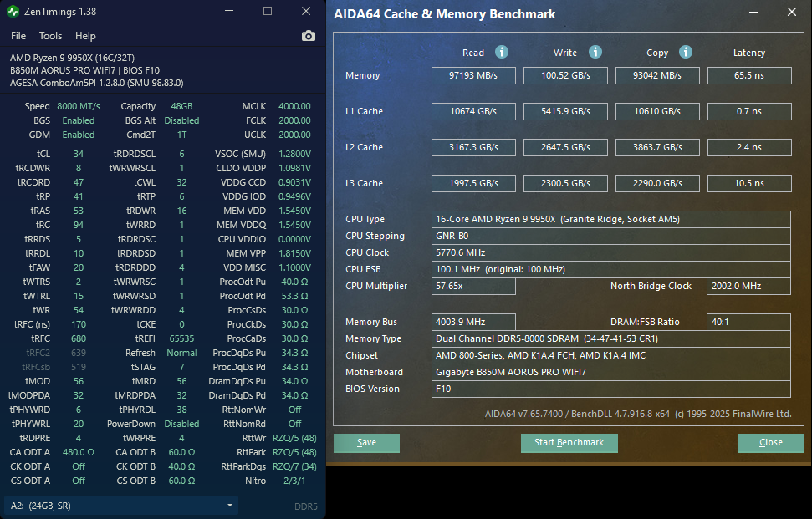812x519 pixels.
Task: Minimize the AIDA64 benchmark window
Action: [753, 12]
